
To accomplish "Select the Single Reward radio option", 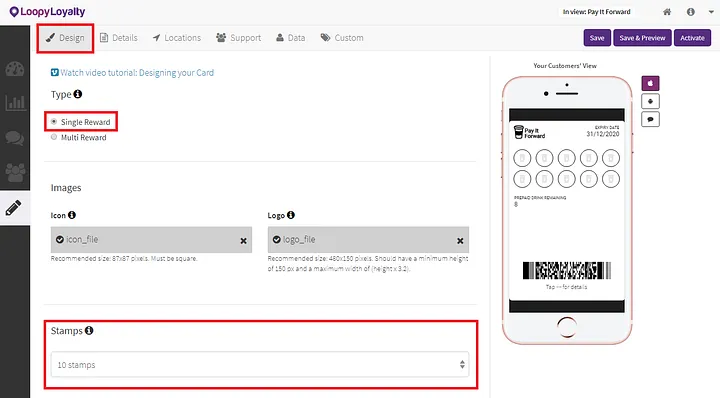I will click(x=54, y=122).
